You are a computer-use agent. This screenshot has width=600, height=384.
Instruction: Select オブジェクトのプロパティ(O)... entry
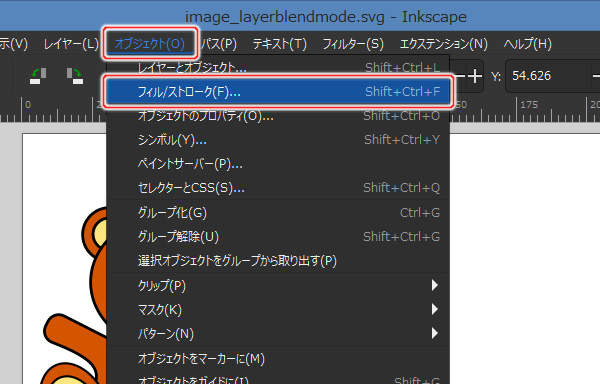point(278,116)
